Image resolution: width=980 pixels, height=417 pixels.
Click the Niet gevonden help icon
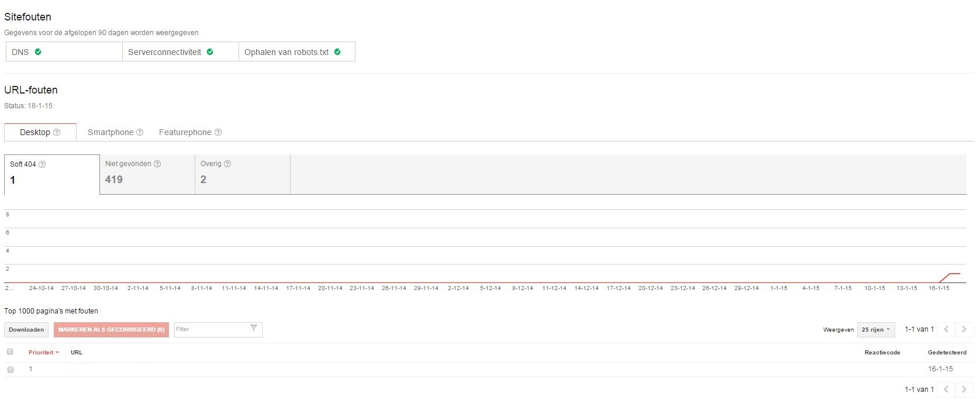157,164
